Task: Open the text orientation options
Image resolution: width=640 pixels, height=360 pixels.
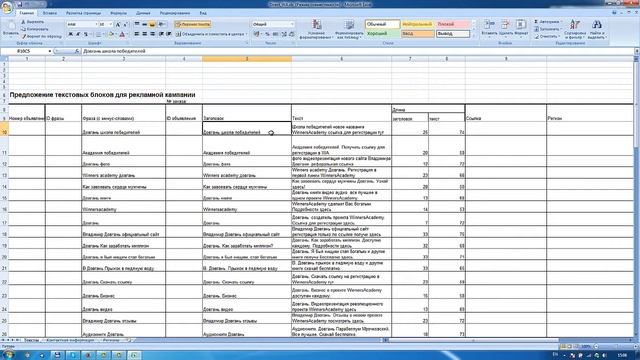Action: [162, 24]
